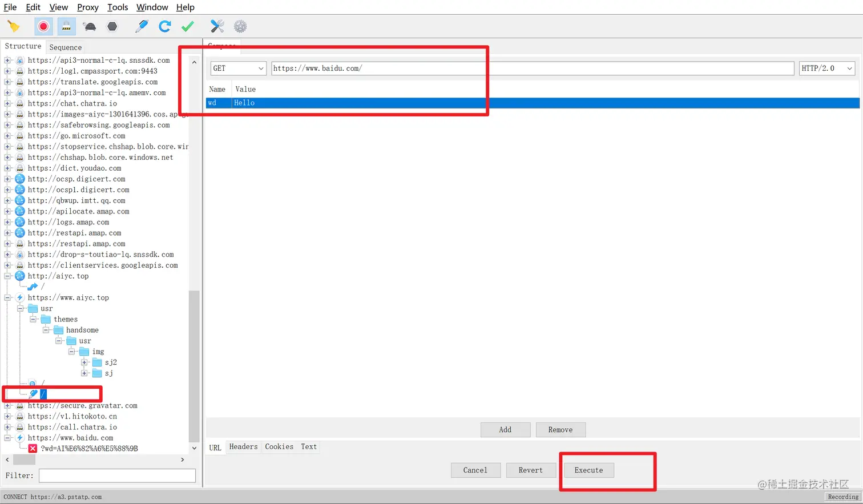The height and width of the screenshot is (504, 863).
Task: Click red error icon of ?wd=AI request
Action: tap(33, 449)
